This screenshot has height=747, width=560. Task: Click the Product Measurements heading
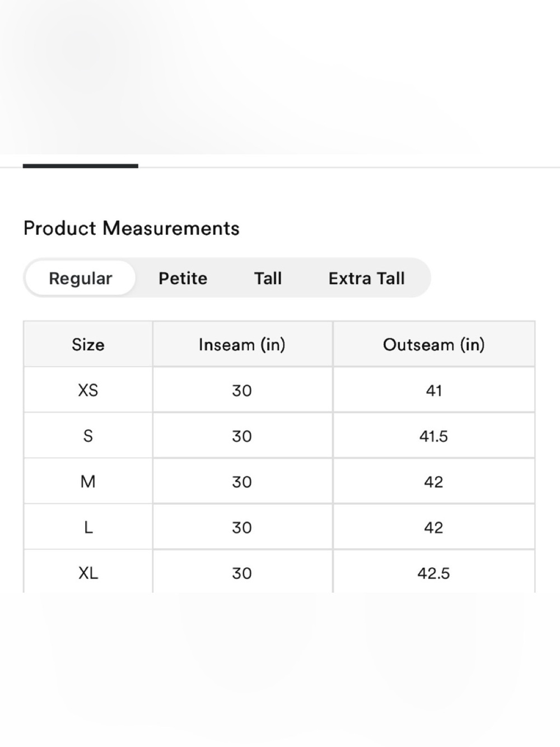click(132, 228)
